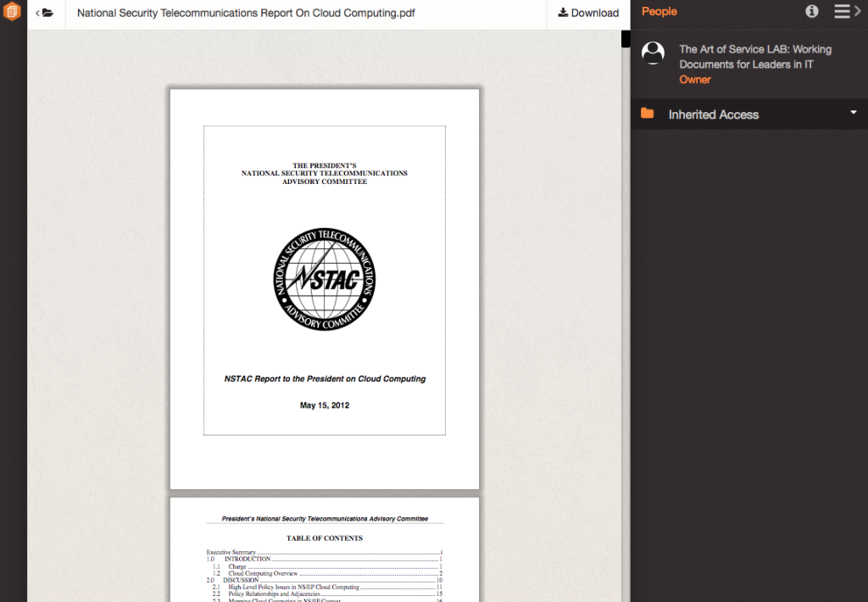Select the People tab heading

(x=659, y=11)
